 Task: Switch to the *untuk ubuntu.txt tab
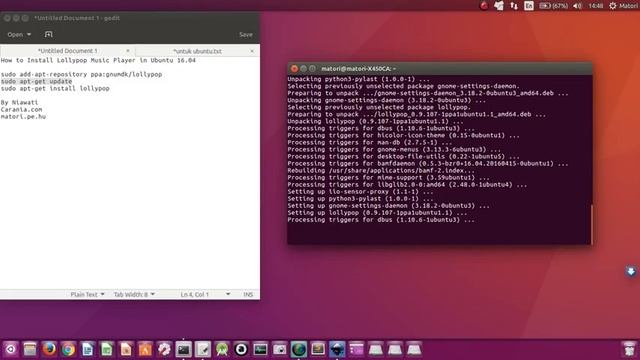tap(197, 51)
